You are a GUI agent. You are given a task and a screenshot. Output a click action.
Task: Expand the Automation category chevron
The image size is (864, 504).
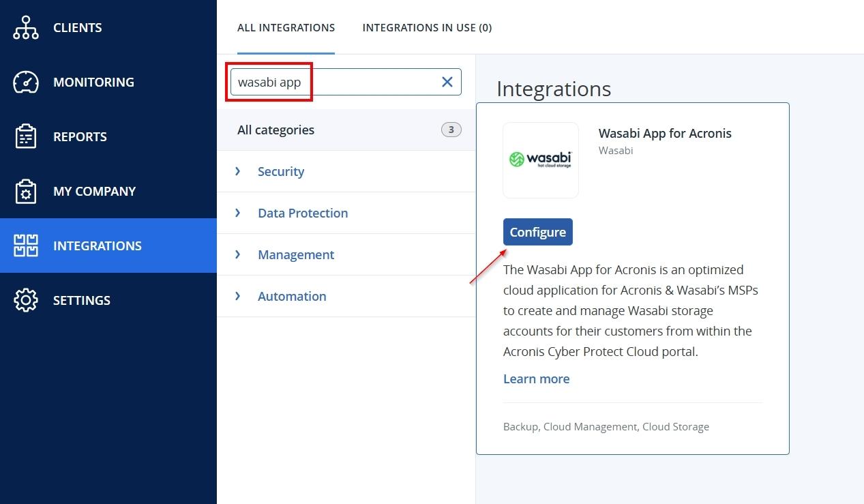237,296
